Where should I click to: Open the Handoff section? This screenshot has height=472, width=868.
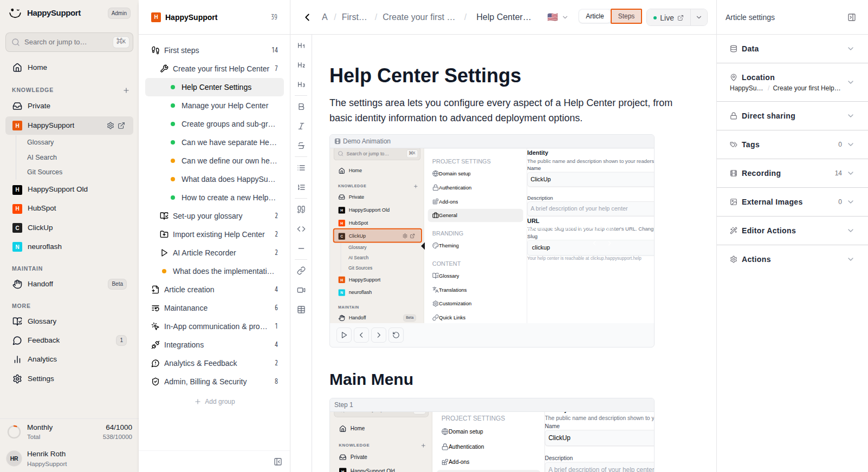[x=69, y=284]
